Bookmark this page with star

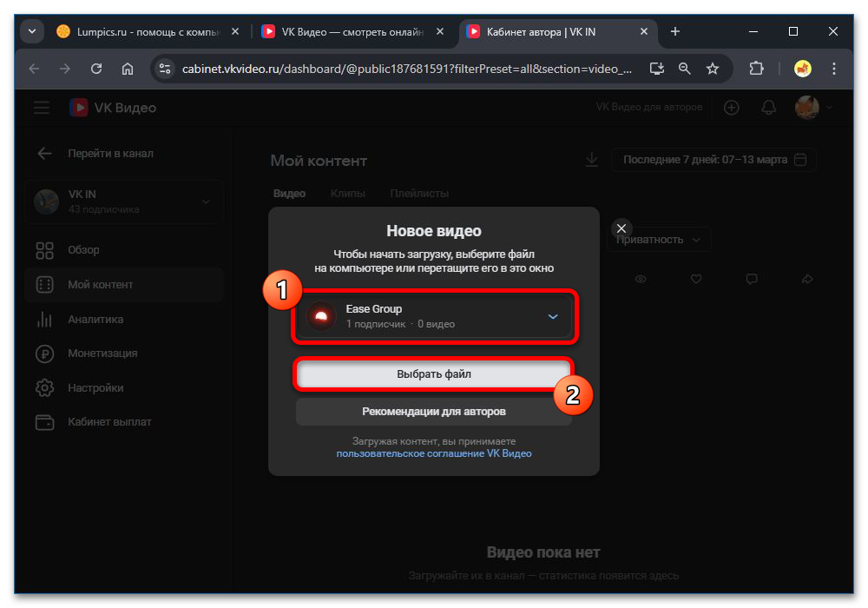tap(713, 69)
